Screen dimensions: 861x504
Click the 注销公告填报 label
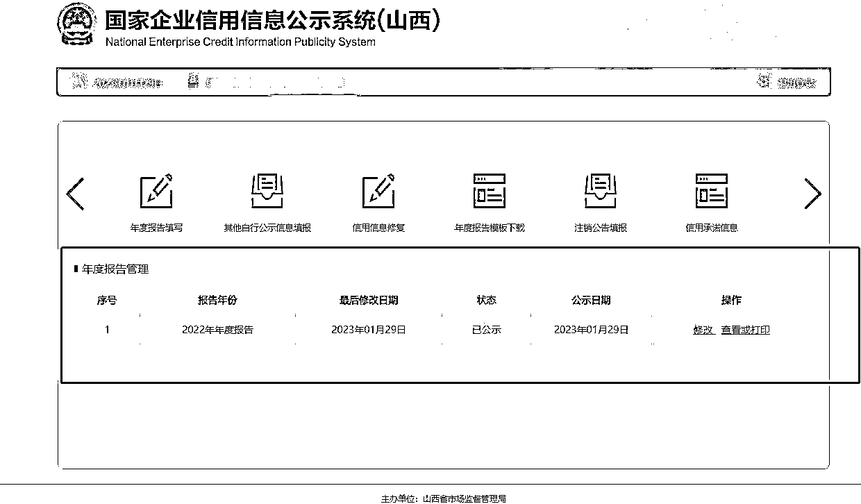tap(601, 228)
